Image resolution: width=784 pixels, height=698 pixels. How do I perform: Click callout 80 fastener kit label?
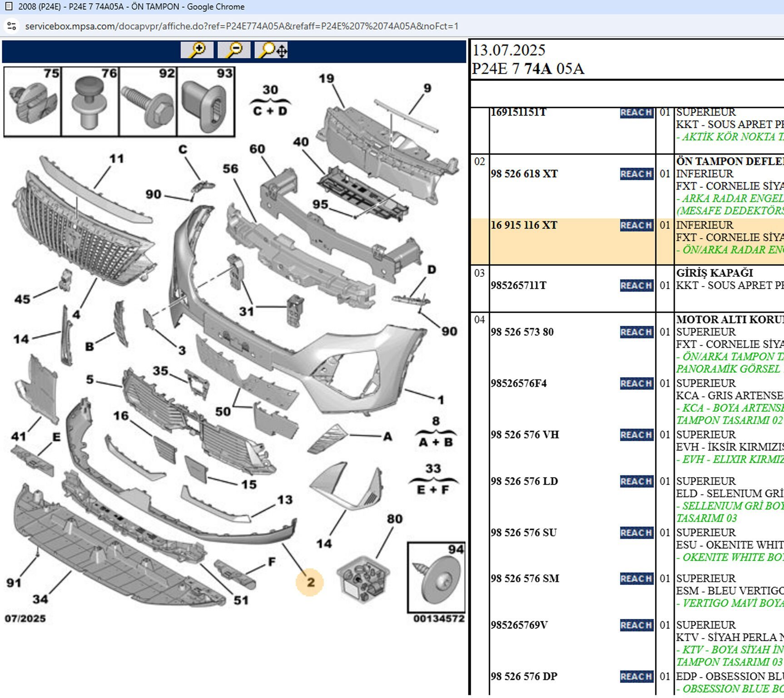click(x=394, y=519)
